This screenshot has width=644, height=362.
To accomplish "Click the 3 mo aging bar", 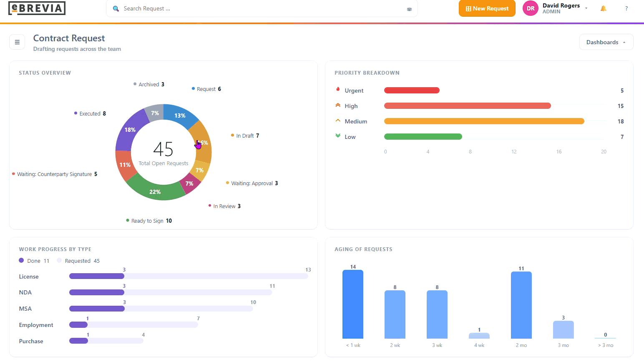I will (x=563, y=330).
